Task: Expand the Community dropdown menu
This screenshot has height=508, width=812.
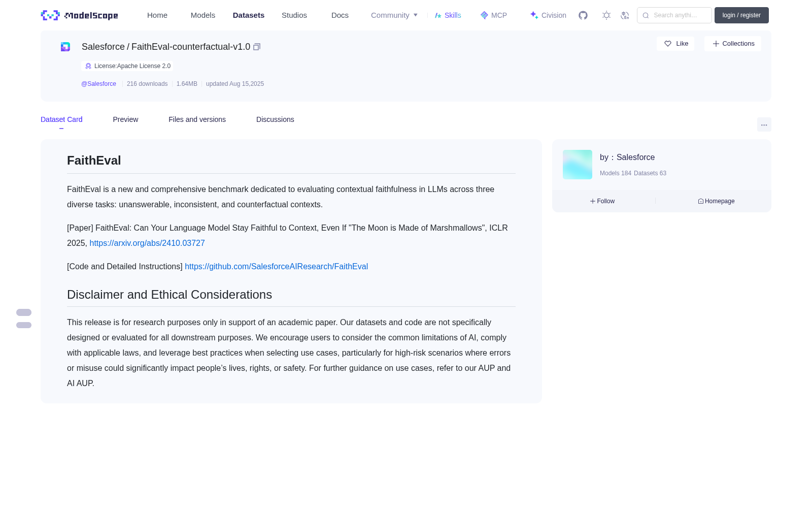Action: click(x=394, y=15)
